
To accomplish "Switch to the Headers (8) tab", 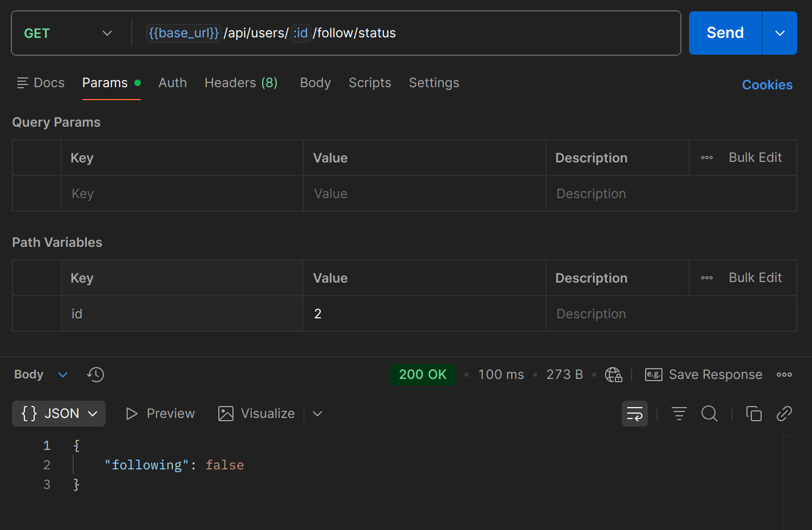I will (x=241, y=83).
